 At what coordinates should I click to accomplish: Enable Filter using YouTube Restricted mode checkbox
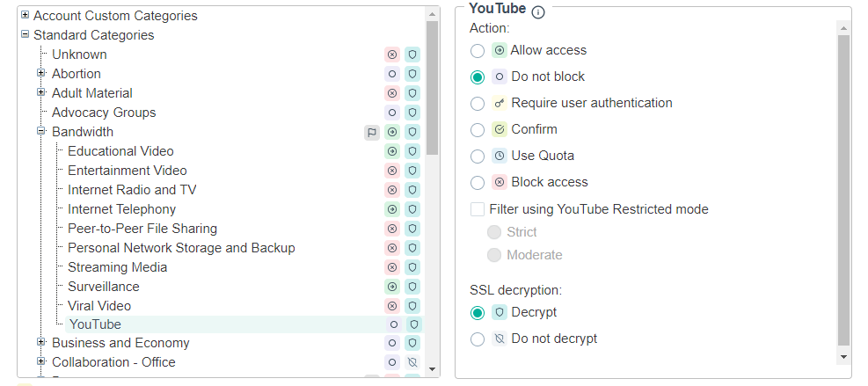pyautogui.click(x=478, y=209)
